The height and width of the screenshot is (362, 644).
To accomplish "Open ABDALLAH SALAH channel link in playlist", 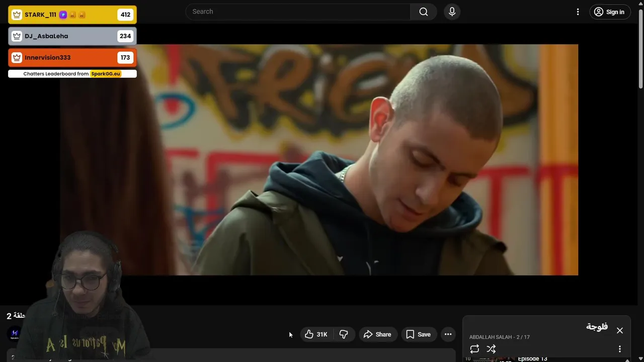I will point(491,337).
